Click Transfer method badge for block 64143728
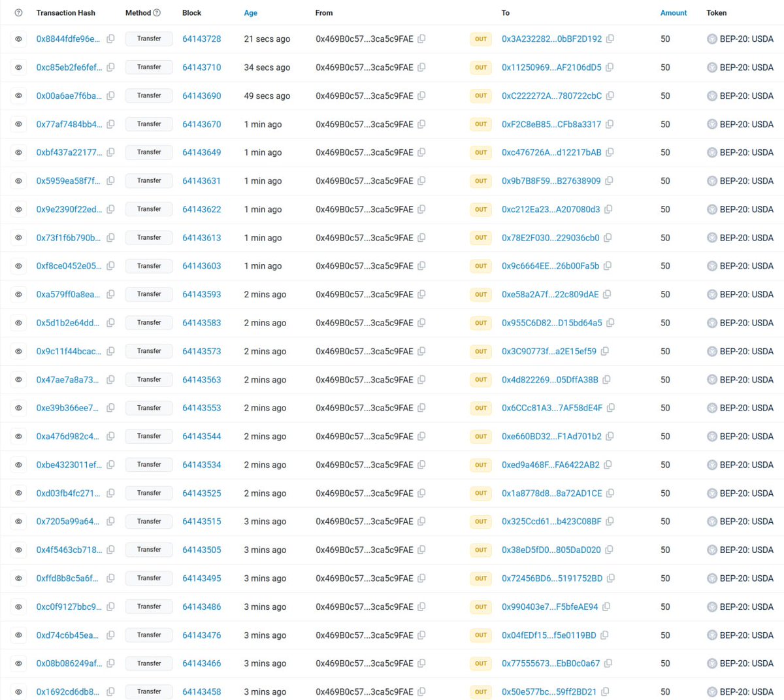The height and width of the screenshot is (700, 784). click(149, 39)
